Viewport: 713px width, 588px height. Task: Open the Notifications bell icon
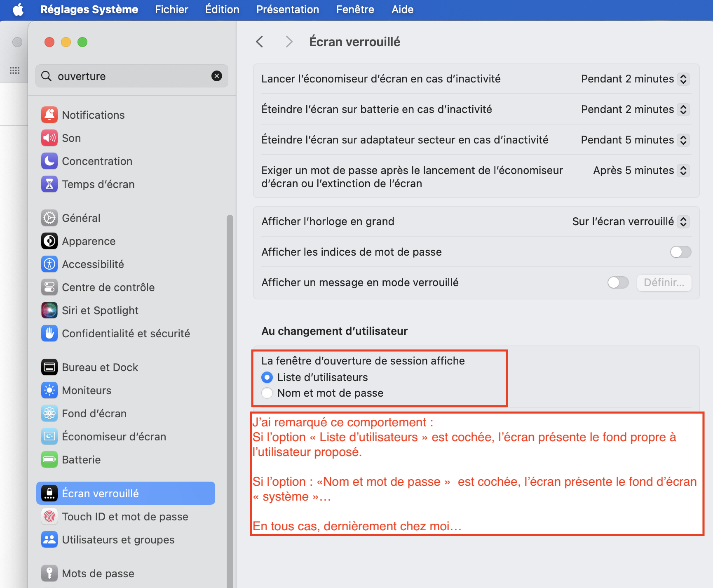[x=49, y=115]
